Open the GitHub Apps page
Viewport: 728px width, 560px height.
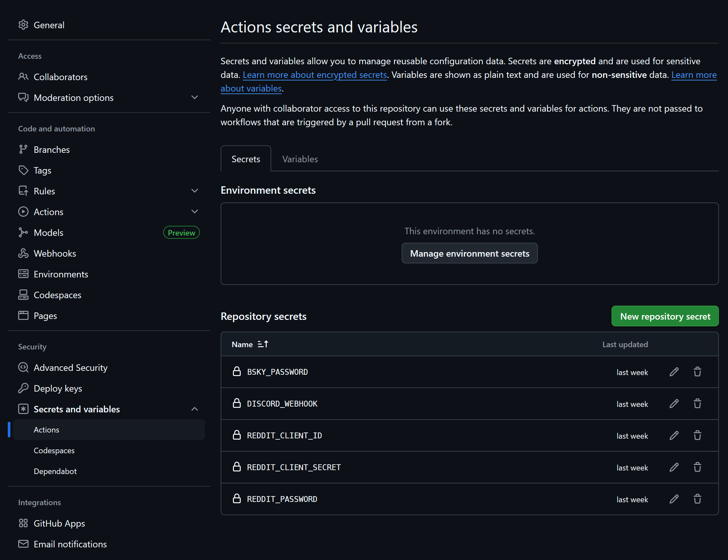pos(59,523)
